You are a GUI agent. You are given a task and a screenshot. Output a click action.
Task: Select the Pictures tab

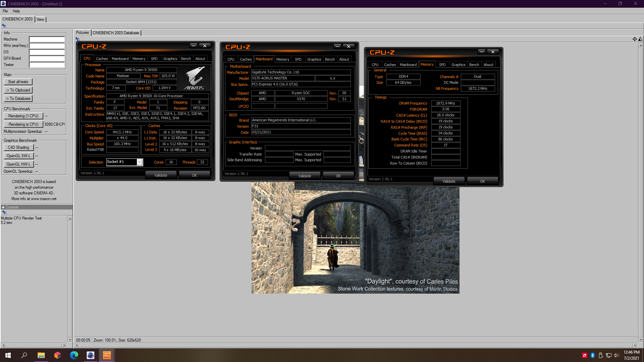click(82, 33)
